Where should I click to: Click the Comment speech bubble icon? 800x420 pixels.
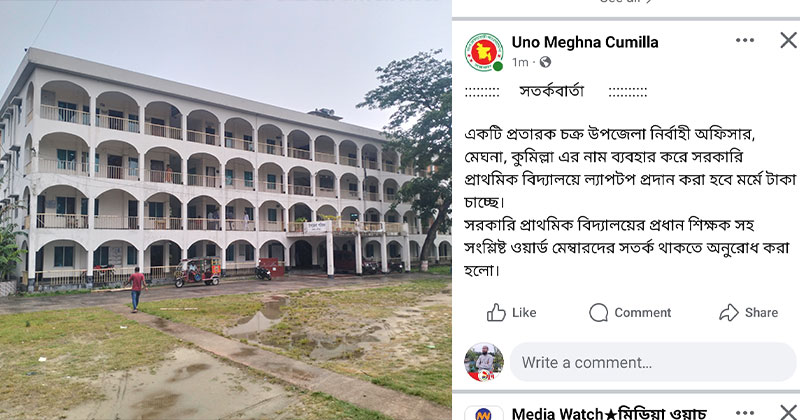coord(598,312)
